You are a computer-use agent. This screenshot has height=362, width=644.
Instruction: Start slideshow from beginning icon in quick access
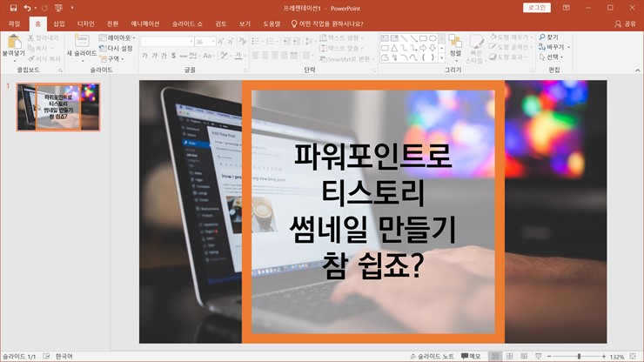[58, 8]
